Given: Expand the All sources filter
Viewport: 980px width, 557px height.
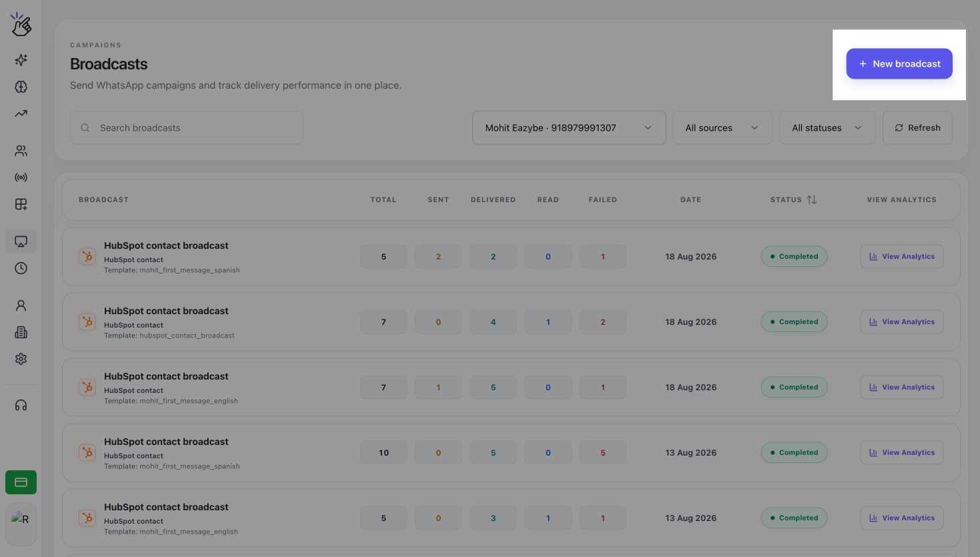Looking at the screenshot, I should click(x=723, y=127).
